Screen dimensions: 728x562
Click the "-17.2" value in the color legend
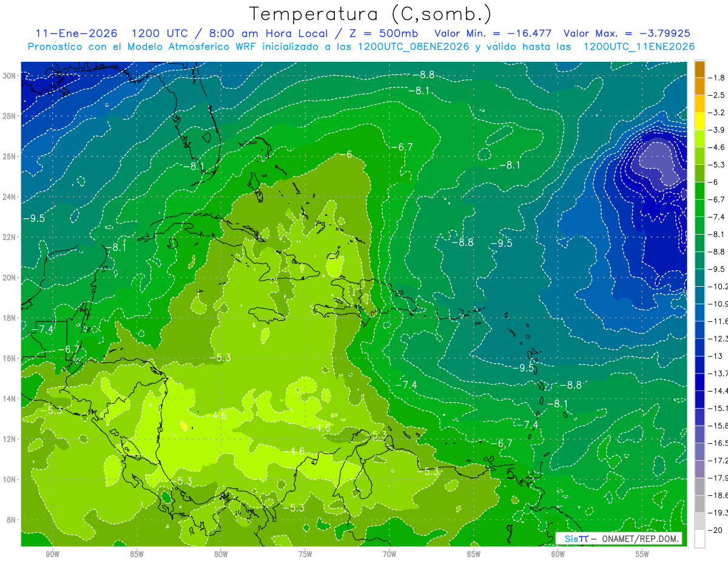[718, 461]
